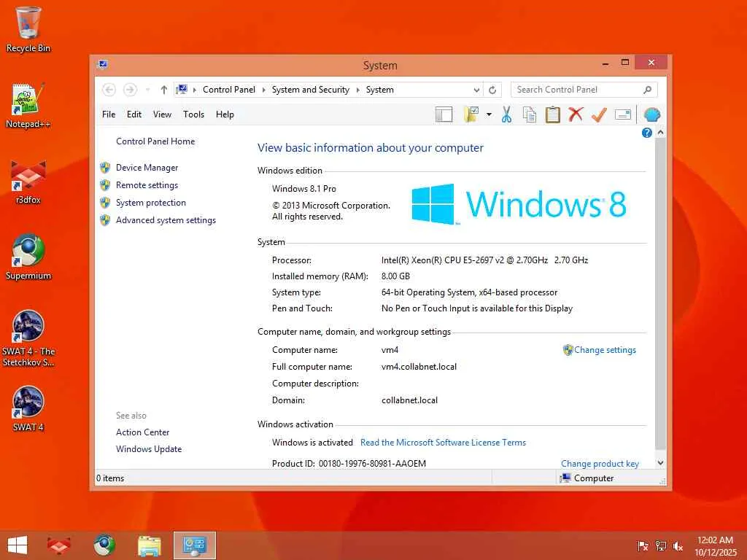Select the SWAT 4 desktop shortcut
Screen dimensions: 747x560
28,409
